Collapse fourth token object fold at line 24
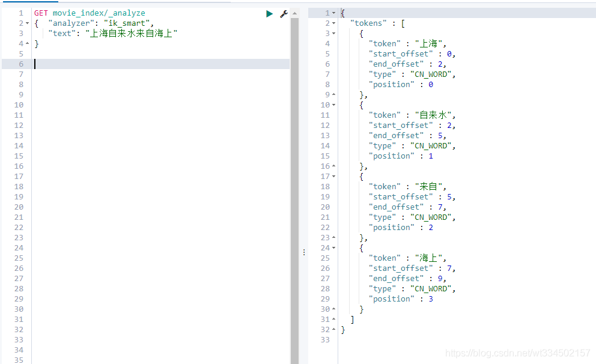This screenshot has height=364, width=596. [333, 247]
